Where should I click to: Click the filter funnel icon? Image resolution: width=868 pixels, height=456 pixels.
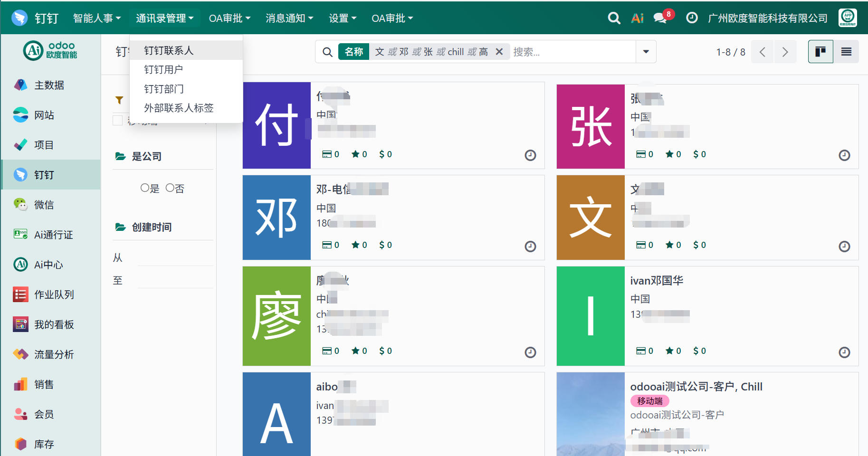[x=119, y=100]
